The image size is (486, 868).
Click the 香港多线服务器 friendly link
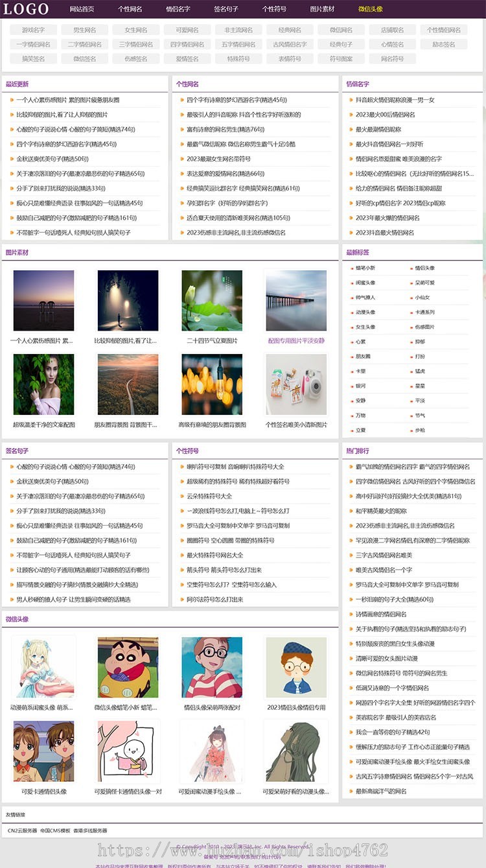(90, 830)
